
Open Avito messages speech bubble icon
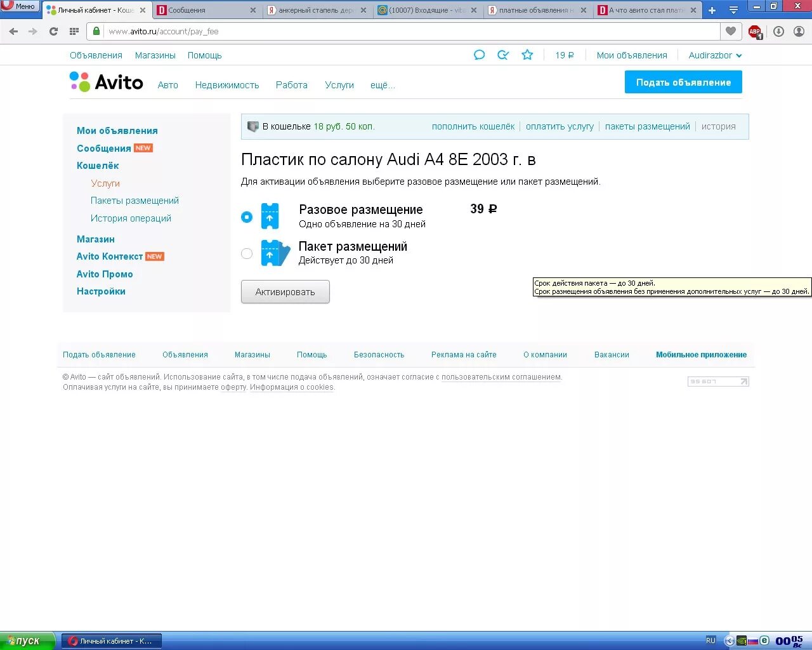click(x=479, y=55)
